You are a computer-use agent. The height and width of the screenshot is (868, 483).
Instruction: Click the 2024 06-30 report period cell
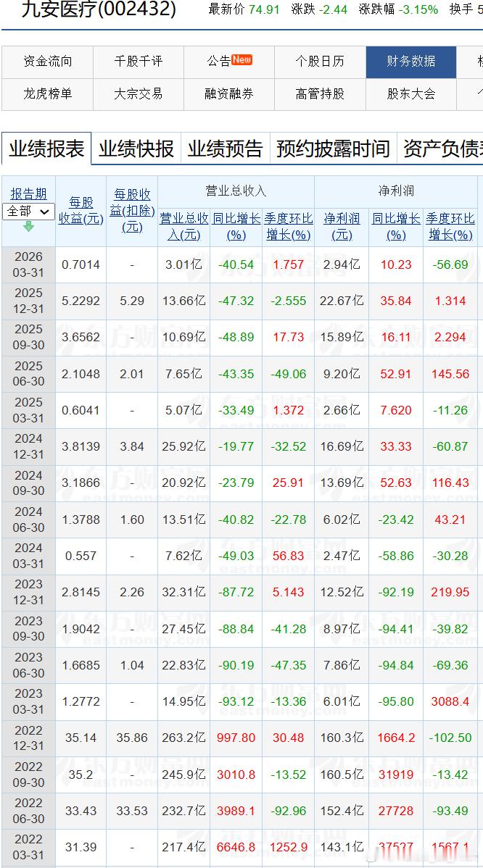(28, 519)
